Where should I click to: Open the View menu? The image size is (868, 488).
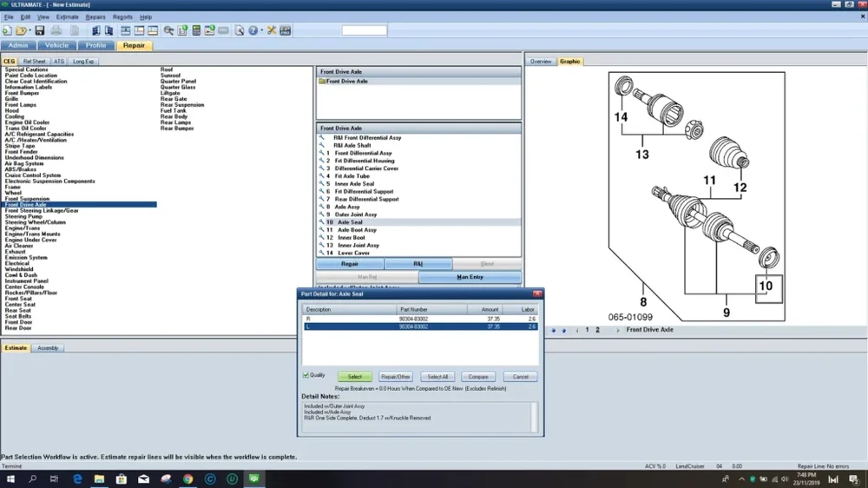tap(43, 17)
